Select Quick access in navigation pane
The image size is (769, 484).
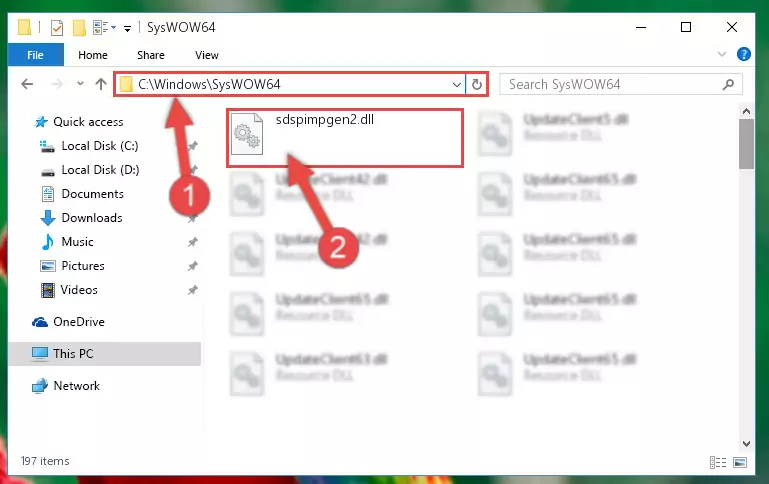coord(88,122)
